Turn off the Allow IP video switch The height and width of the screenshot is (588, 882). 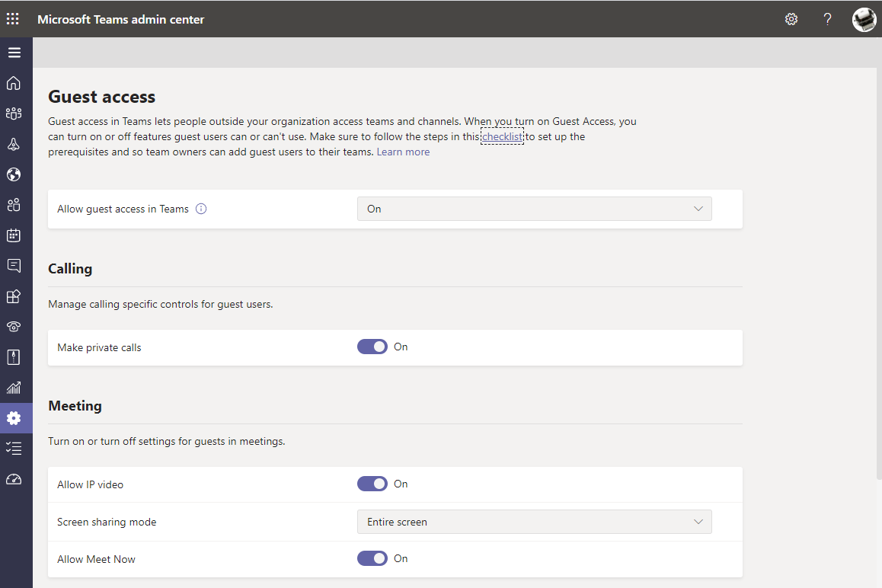pyautogui.click(x=372, y=484)
